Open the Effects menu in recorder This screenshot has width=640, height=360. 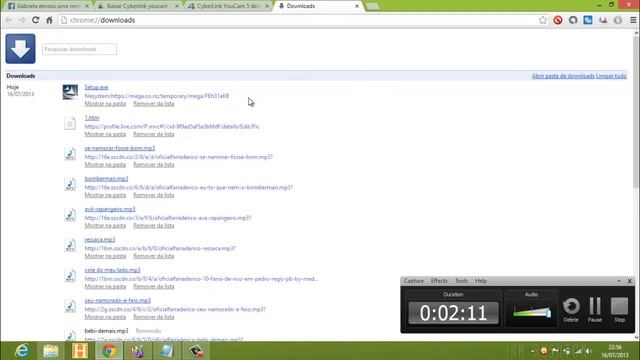point(439,281)
